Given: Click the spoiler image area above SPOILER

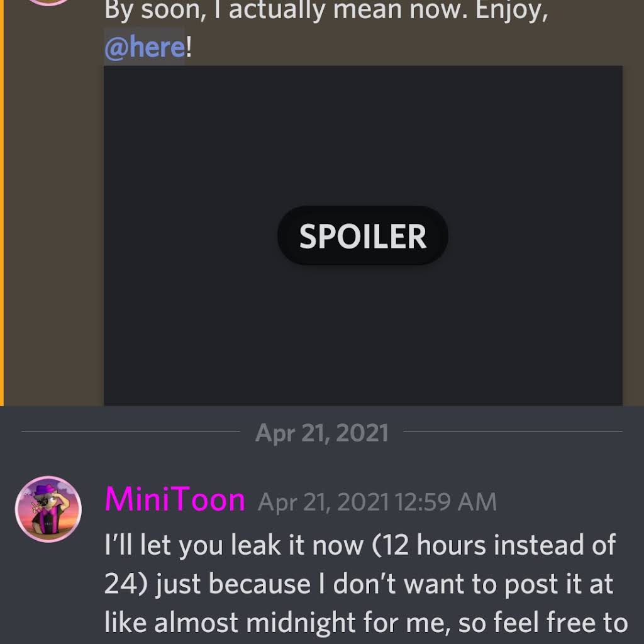Looking at the screenshot, I should tap(362, 136).
